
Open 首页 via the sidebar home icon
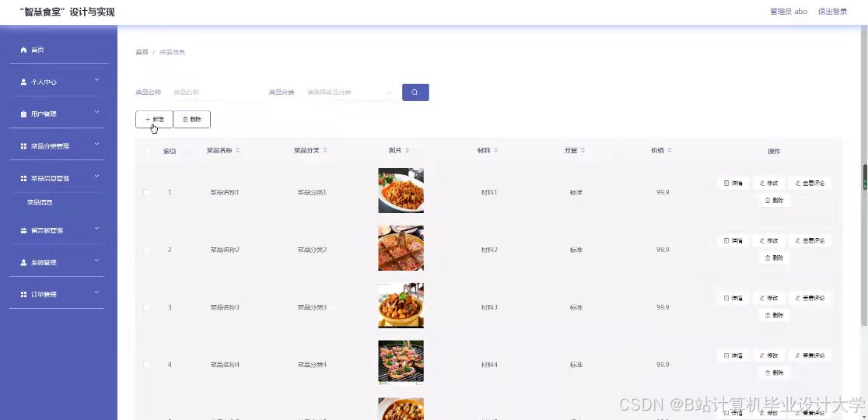pyautogui.click(x=23, y=50)
